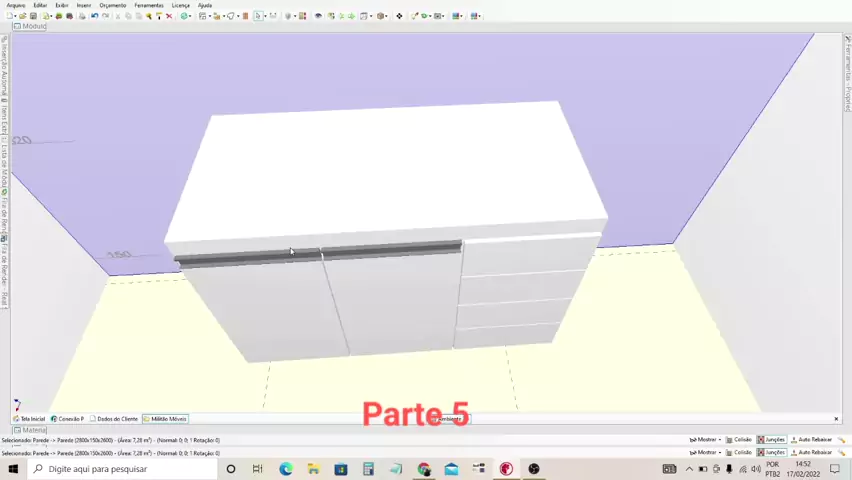Toggle Auto Rebaixar option
The image size is (852, 480).
811,439
